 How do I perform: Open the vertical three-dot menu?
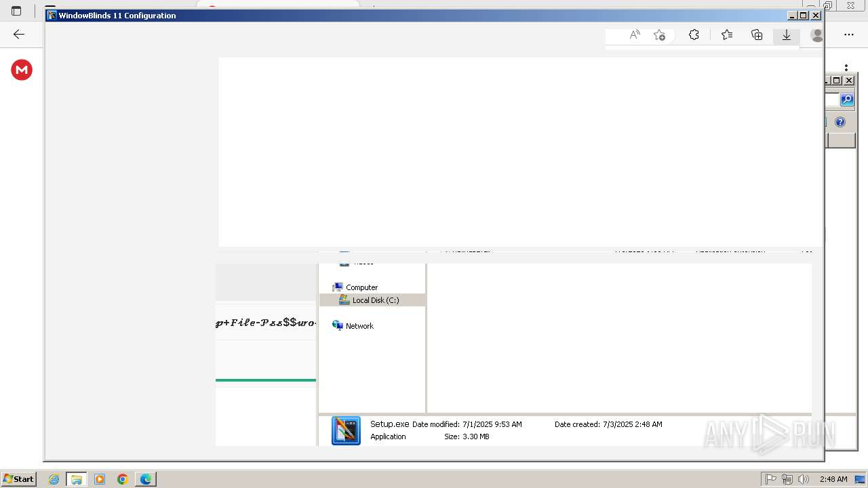(846, 68)
